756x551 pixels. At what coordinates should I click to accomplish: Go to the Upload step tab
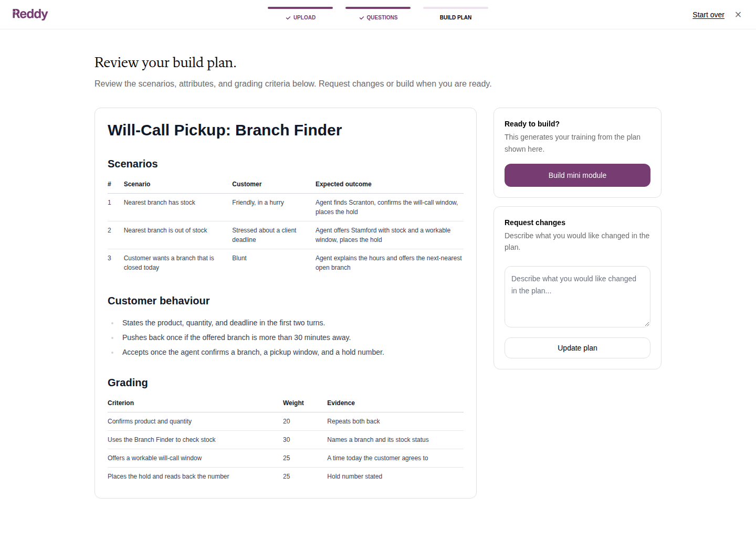pyautogui.click(x=300, y=15)
